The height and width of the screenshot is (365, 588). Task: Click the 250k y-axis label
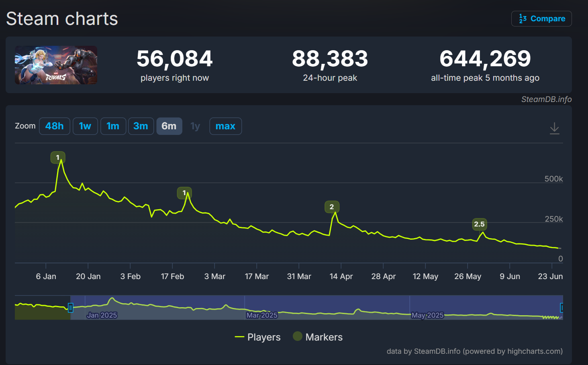553,219
